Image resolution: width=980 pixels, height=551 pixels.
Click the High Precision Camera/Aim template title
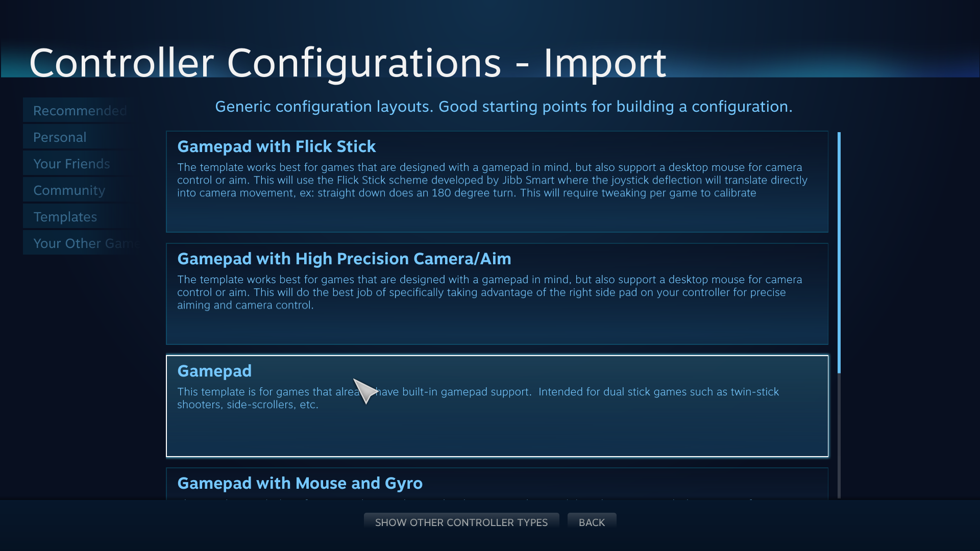pos(344,259)
